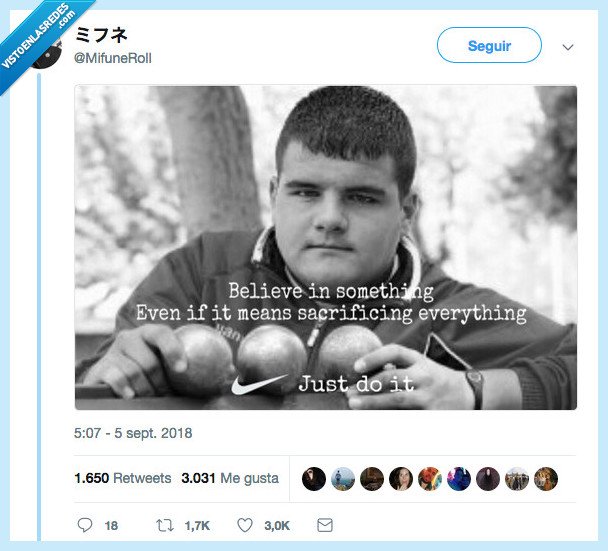Click the retweet arrows icon
The width and height of the screenshot is (608, 551).
click(x=165, y=525)
